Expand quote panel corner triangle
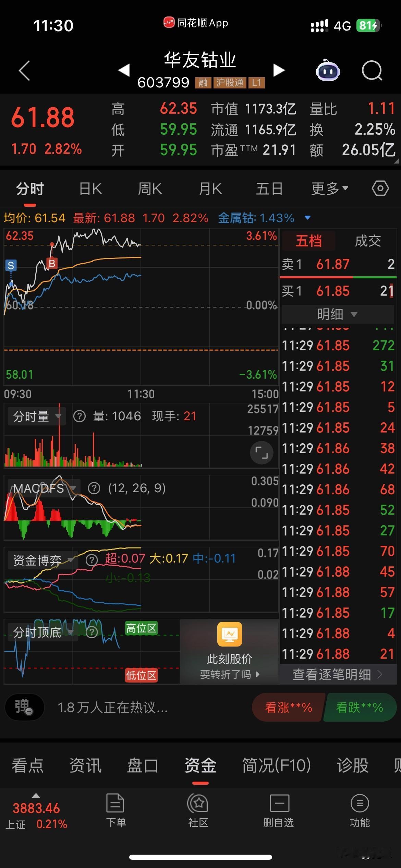Screen dimensions: 401x868 point(397,161)
